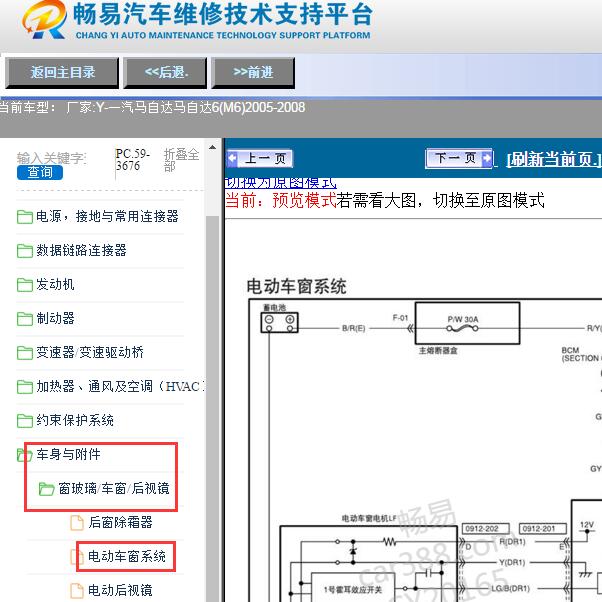This screenshot has height=602, width=602.
Task: Open folder icon beside 约束保护系统
Action: (x=25, y=420)
